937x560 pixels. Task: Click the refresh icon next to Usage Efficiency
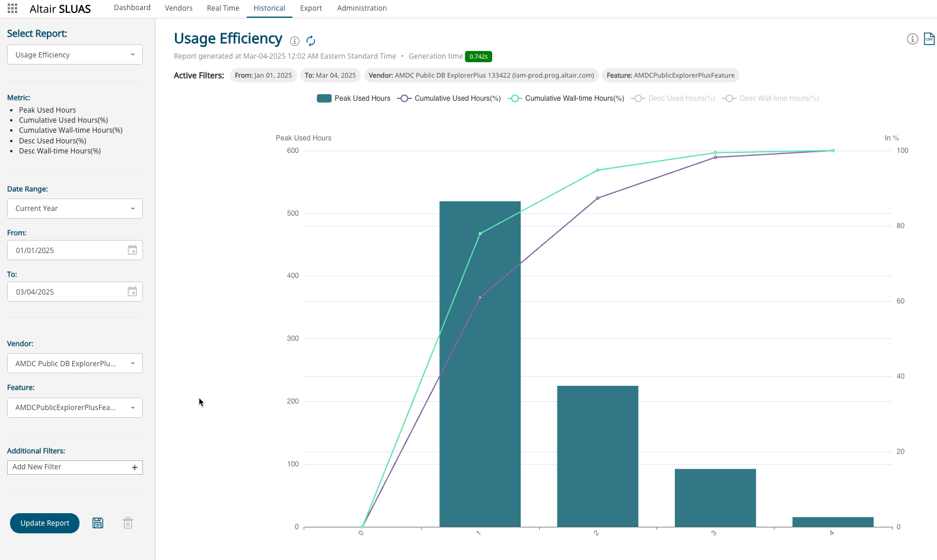(x=311, y=41)
